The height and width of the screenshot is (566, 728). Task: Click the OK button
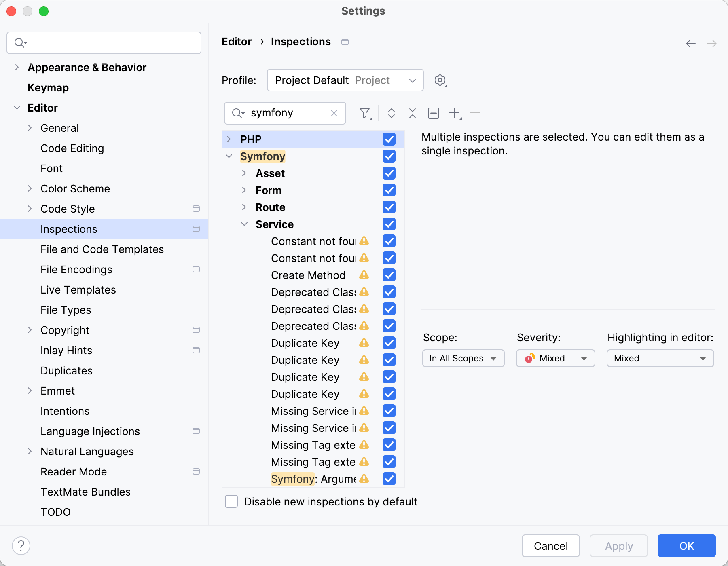click(686, 546)
